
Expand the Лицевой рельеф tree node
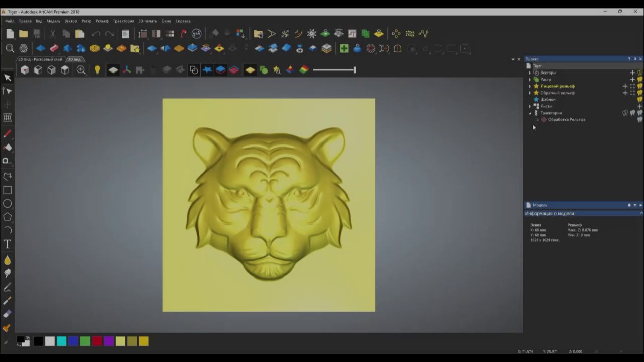pyautogui.click(x=530, y=86)
